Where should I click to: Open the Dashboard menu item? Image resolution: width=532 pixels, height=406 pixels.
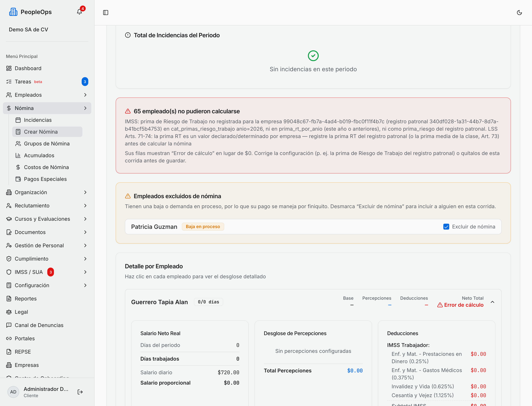47,68
